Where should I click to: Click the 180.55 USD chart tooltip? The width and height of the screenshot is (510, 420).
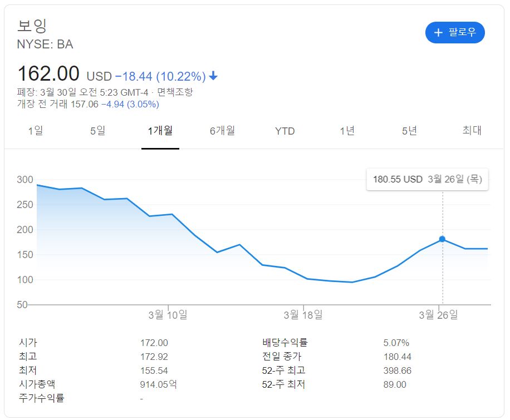tap(427, 179)
